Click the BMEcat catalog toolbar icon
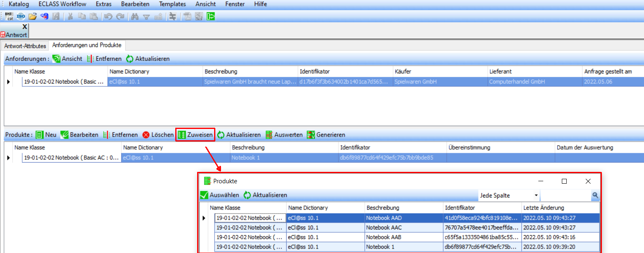 pyautogui.click(x=9, y=16)
